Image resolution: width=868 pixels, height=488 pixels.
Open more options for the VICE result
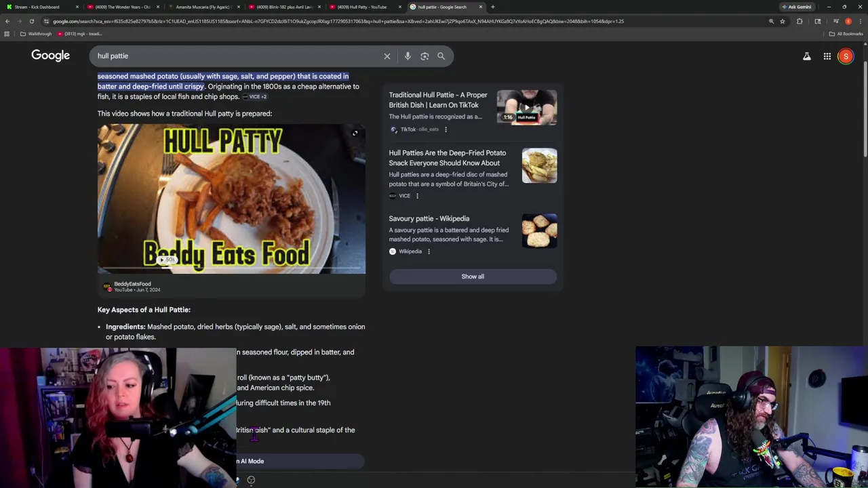click(x=417, y=196)
